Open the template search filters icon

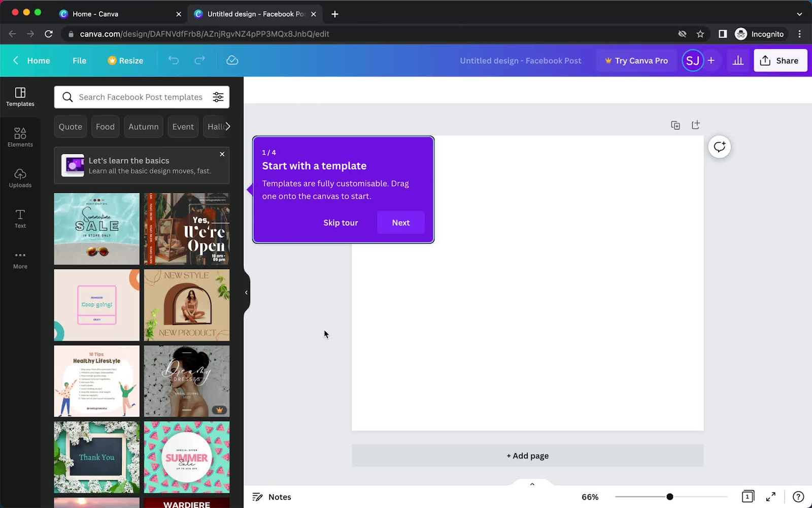(x=218, y=97)
